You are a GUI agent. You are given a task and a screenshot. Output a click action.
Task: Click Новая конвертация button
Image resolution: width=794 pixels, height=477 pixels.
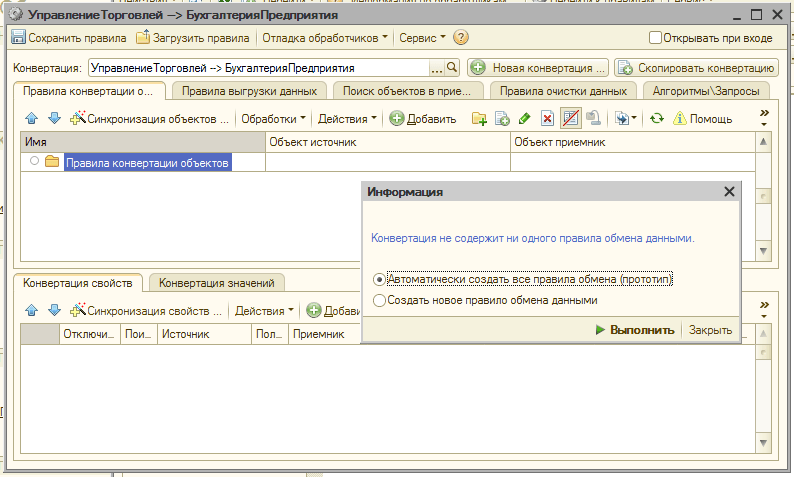538,68
